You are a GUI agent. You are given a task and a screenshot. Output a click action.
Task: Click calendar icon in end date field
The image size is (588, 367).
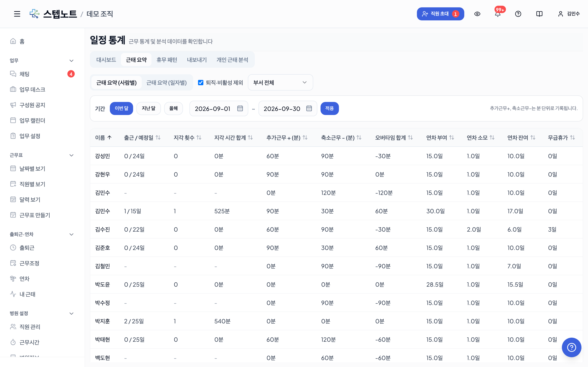tap(309, 108)
